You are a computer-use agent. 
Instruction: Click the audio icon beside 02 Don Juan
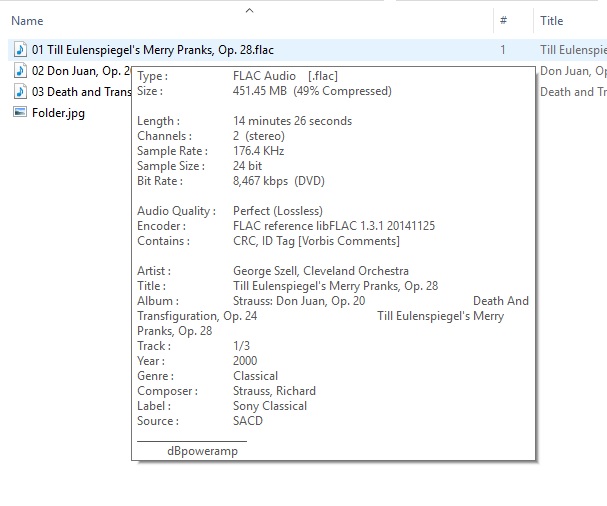click(20, 71)
